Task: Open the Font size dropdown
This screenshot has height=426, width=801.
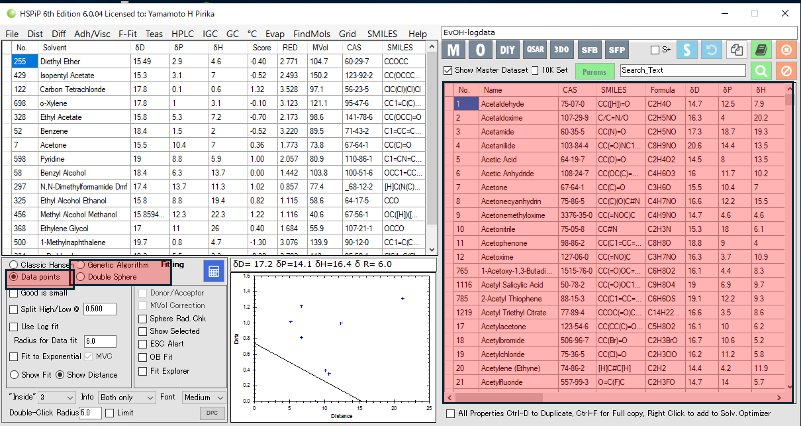Action: tap(203, 397)
